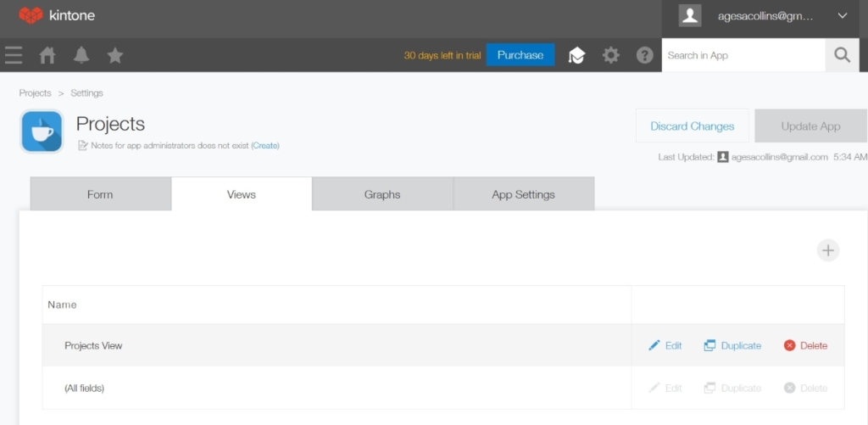
Task: Open the notifications bell
Action: click(x=81, y=55)
